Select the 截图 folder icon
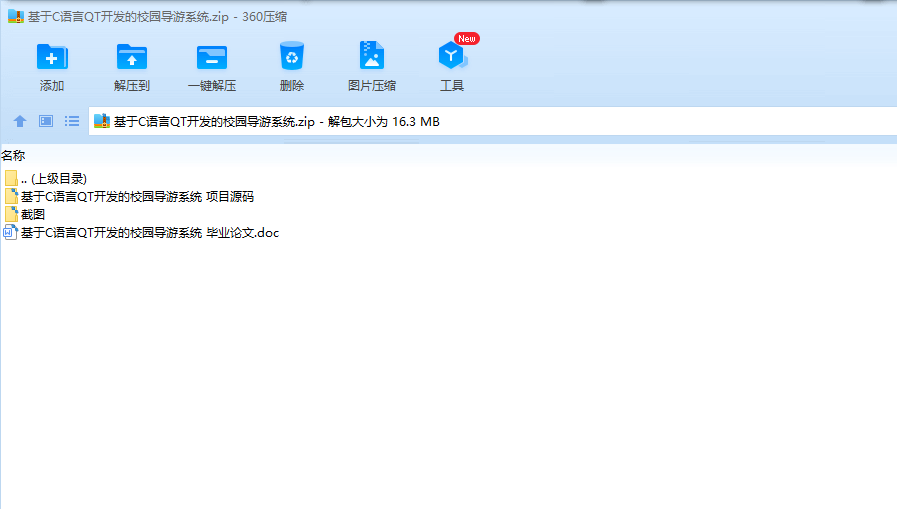Image resolution: width=897 pixels, height=509 pixels. [x=11, y=214]
